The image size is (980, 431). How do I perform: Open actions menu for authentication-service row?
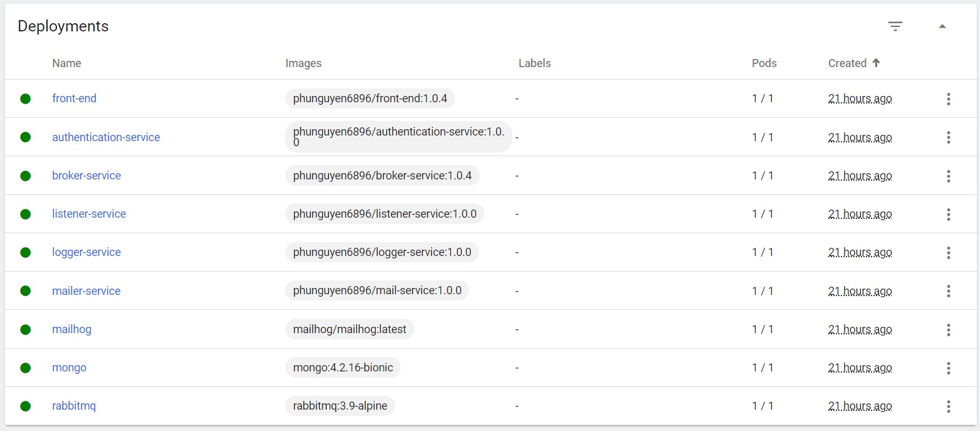click(948, 137)
